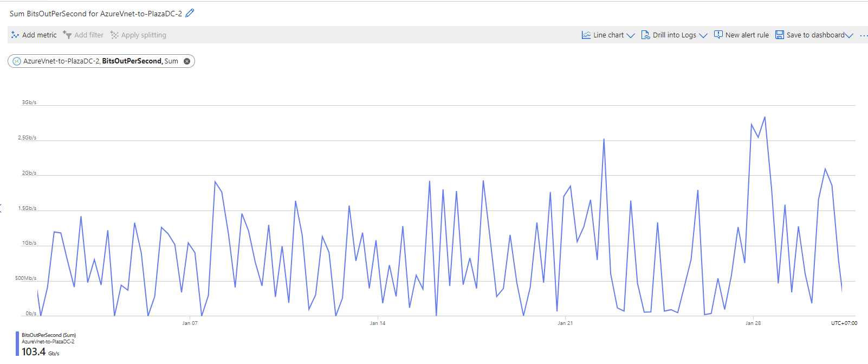
Task: Click the Drill into Logs label
Action: [675, 35]
